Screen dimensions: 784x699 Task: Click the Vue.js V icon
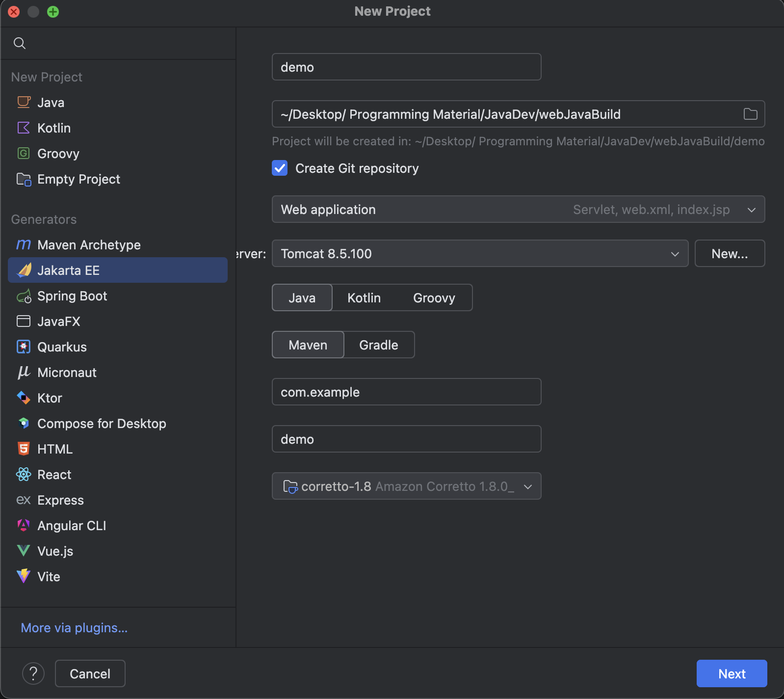(x=24, y=551)
